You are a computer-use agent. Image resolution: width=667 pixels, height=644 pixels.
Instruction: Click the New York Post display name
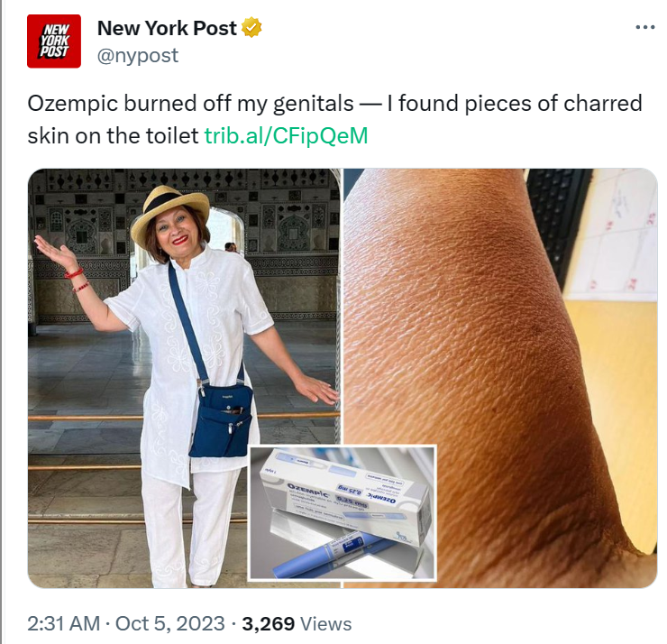167,28
